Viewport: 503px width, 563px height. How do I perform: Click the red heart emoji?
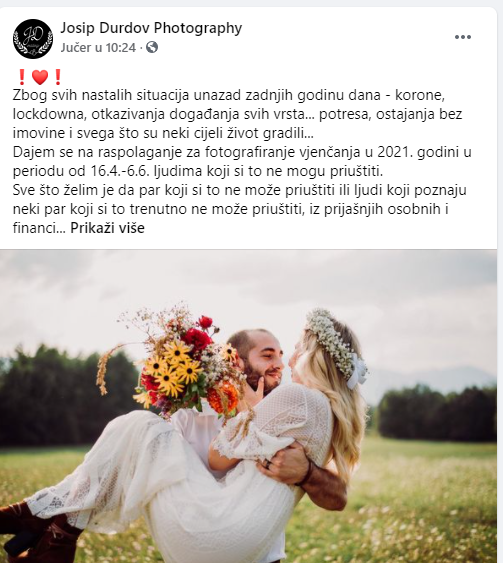tap(40, 77)
